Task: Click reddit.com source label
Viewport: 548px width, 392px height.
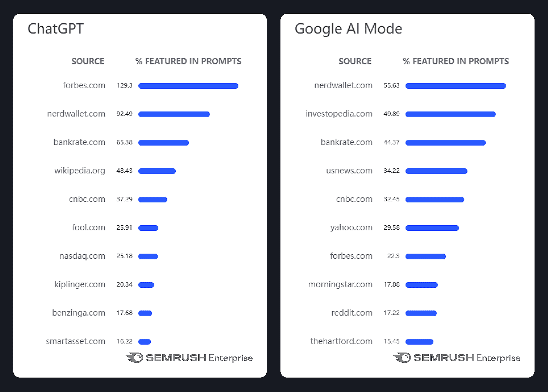Action: [x=352, y=313]
